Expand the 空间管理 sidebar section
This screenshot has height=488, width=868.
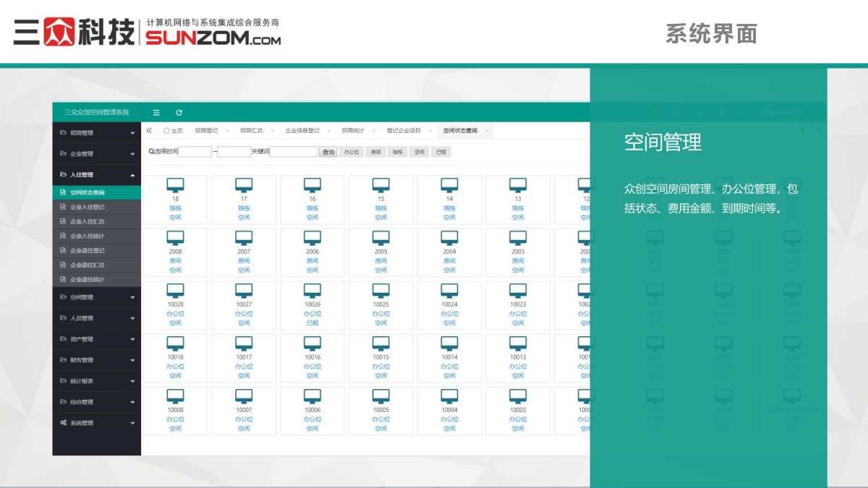point(96,297)
